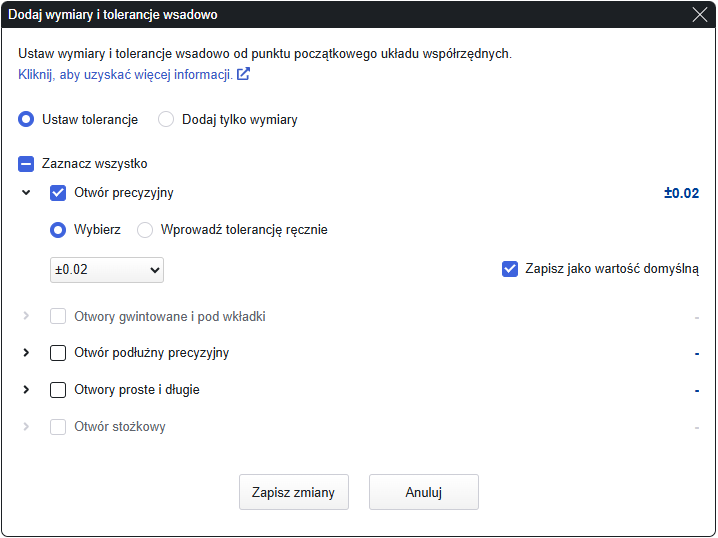This screenshot has height=538, width=718.
Task: Select the 'Ustaw tolerancje' radio button
Action: click(x=26, y=119)
